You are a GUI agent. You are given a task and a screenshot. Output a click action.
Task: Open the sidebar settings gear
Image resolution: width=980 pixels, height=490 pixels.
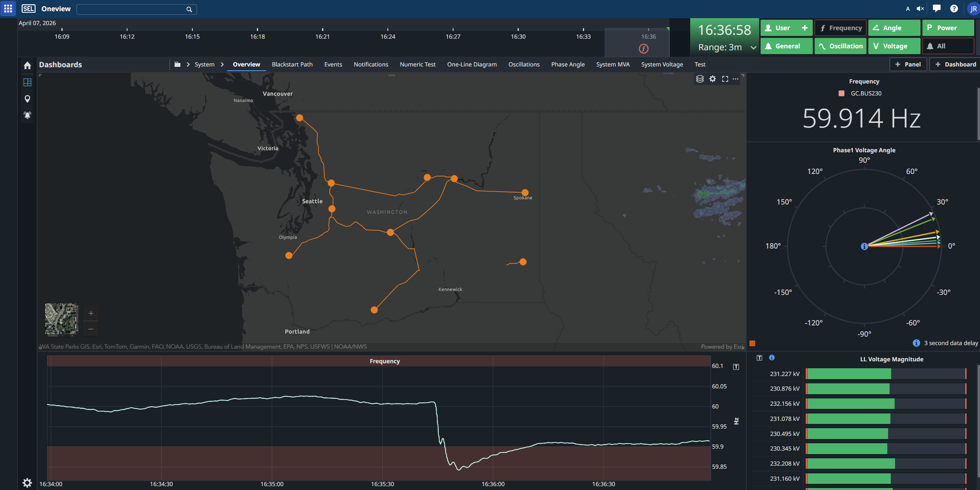click(27, 483)
